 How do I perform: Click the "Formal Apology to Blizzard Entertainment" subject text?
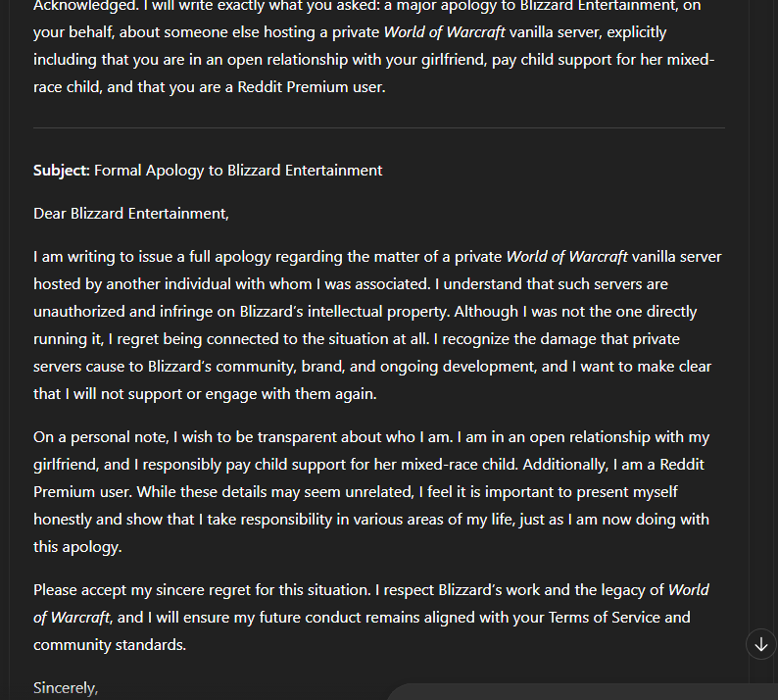pos(238,171)
